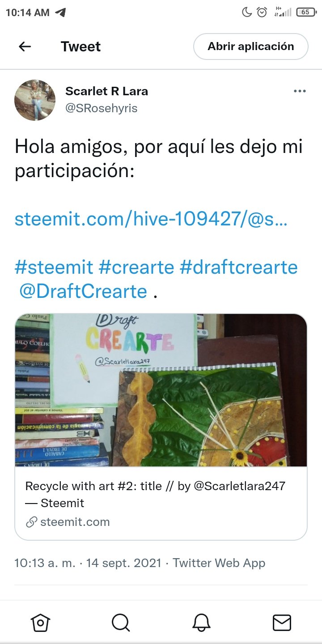Open the #draftcrearte hashtag
This screenshot has width=322, height=644.
coord(238,267)
